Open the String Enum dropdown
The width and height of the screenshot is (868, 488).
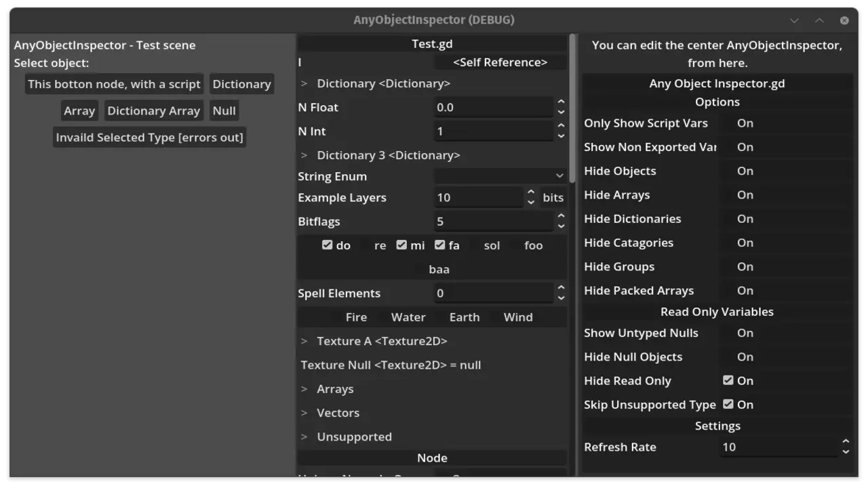500,176
